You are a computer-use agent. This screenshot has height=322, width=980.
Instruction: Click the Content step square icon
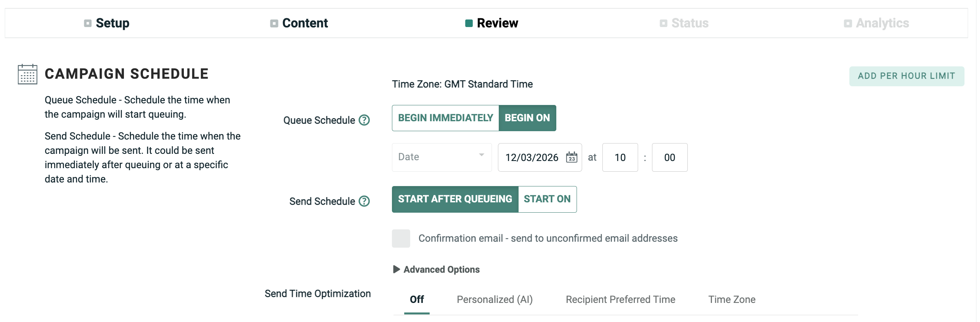point(274,23)
